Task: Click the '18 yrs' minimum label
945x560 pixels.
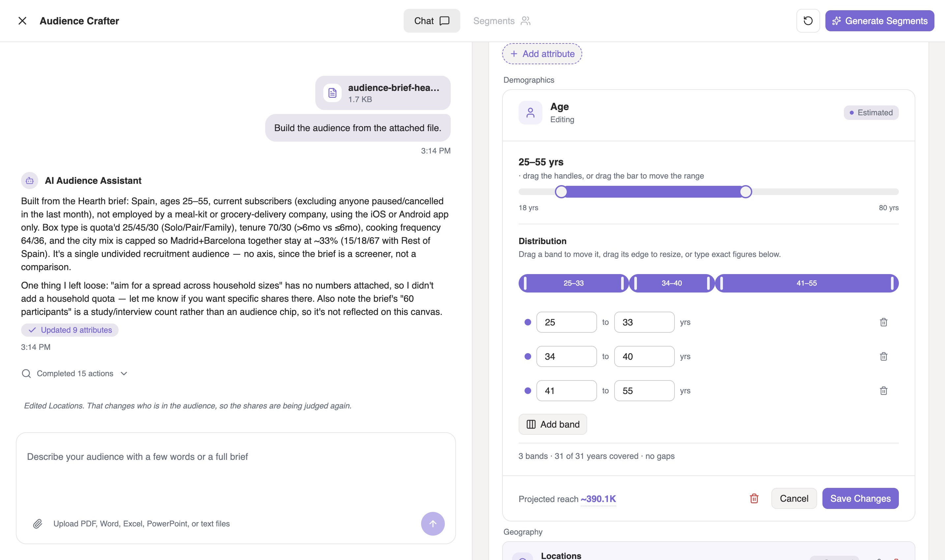Action: [529, 208]
